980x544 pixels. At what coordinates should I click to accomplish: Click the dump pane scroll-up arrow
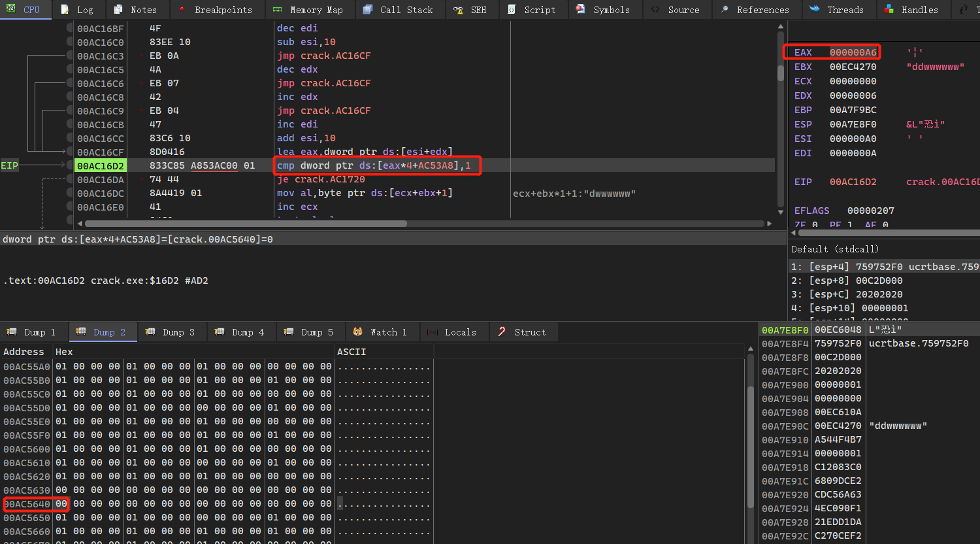pyautogui.click(x=750, y=349)
